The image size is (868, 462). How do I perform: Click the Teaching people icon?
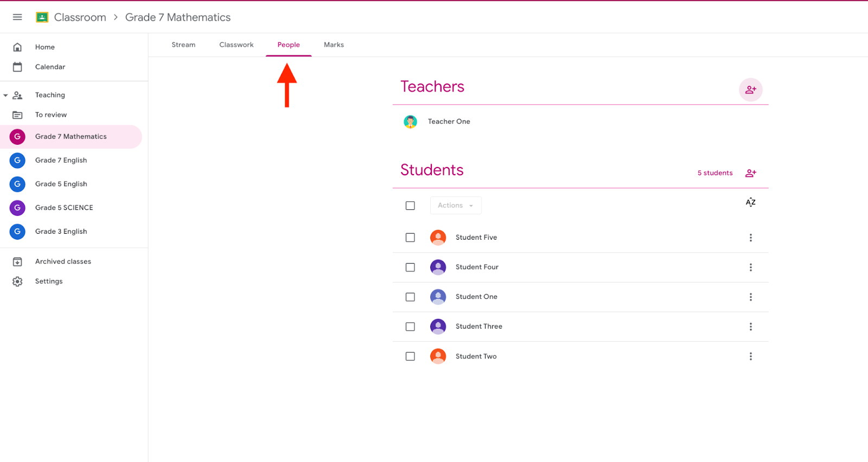click(17, 95)
